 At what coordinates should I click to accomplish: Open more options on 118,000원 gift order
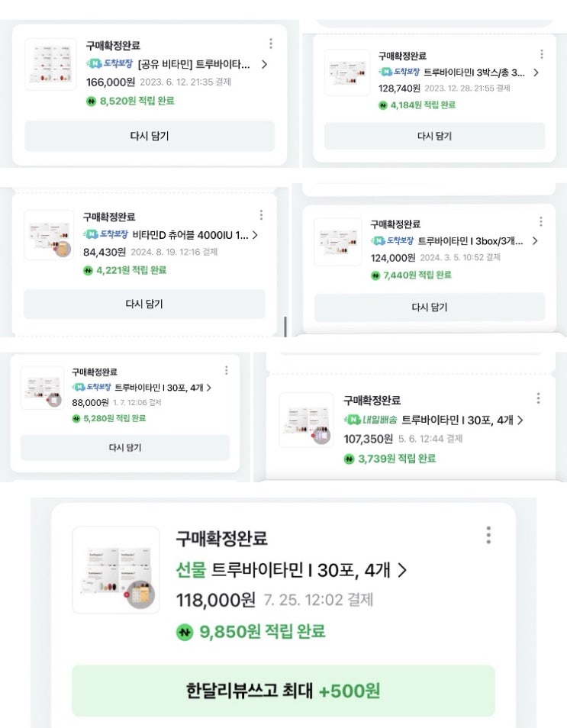pyautogui.click(x=488, y=536)
